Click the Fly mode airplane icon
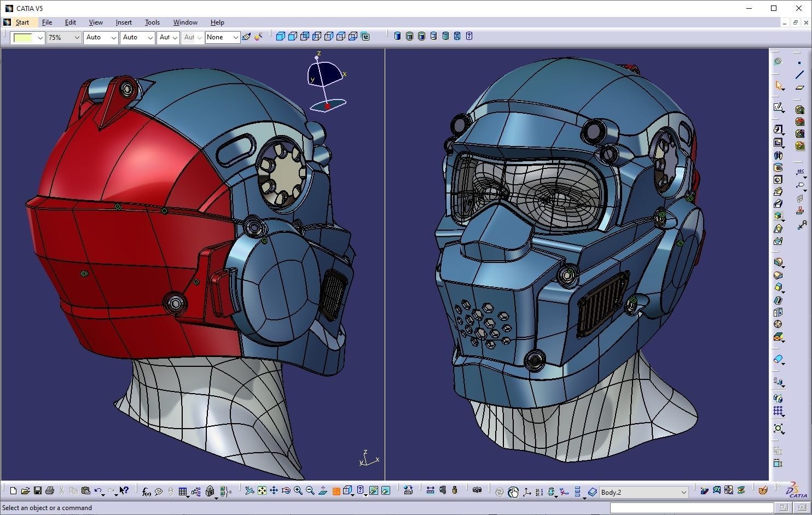 tap(249, 491)
